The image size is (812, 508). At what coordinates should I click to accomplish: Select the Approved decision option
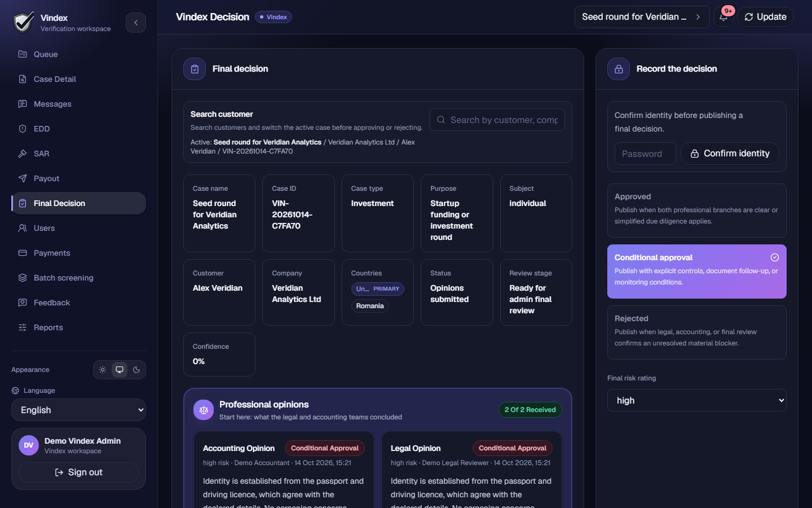coord(697,211)
